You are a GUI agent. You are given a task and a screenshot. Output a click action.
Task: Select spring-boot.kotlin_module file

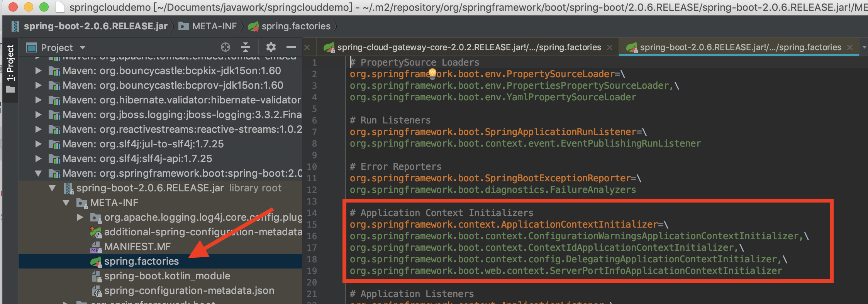click(160, 276)
